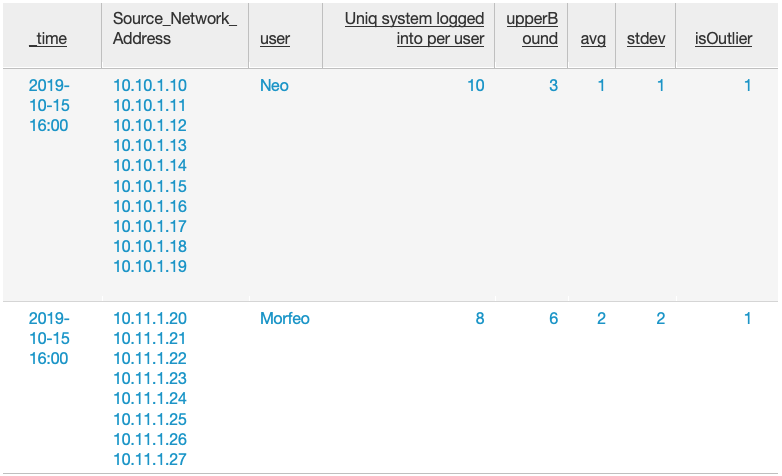Select IP address 10.11.1.20

pos(150,318)
